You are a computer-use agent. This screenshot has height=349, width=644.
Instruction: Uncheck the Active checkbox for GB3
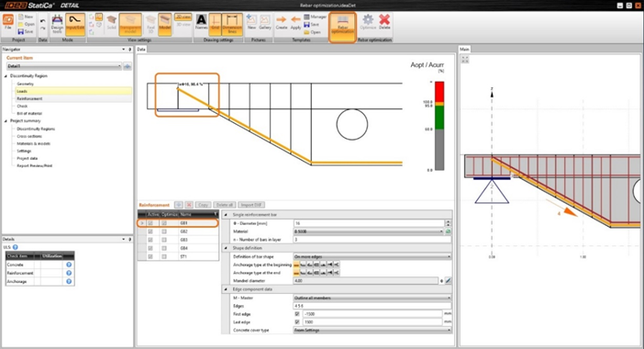pyautogui.click(x=150, y=240)
